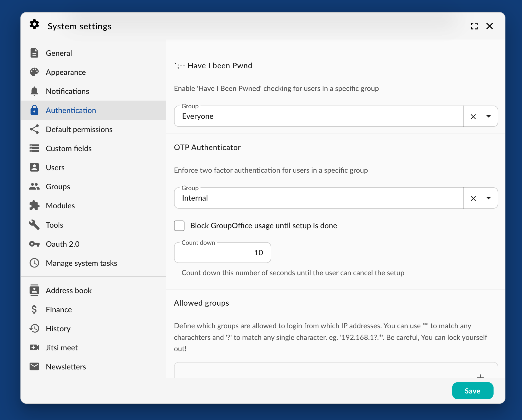The width and height of the screenshot is (522, 420).
Task: Click the palette icon next to Appearance
Action: [x=34, y=72]
